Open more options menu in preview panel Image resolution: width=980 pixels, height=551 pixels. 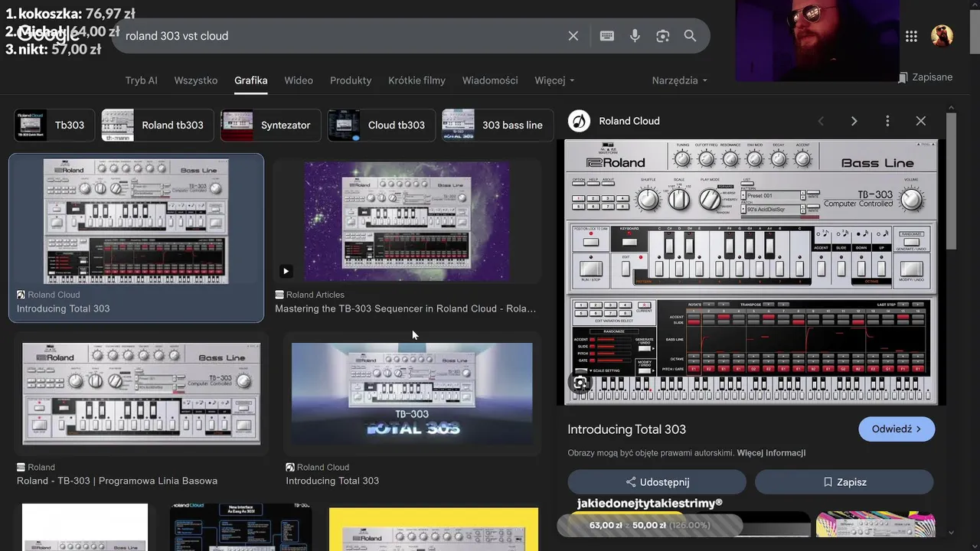tap(887, 121)
